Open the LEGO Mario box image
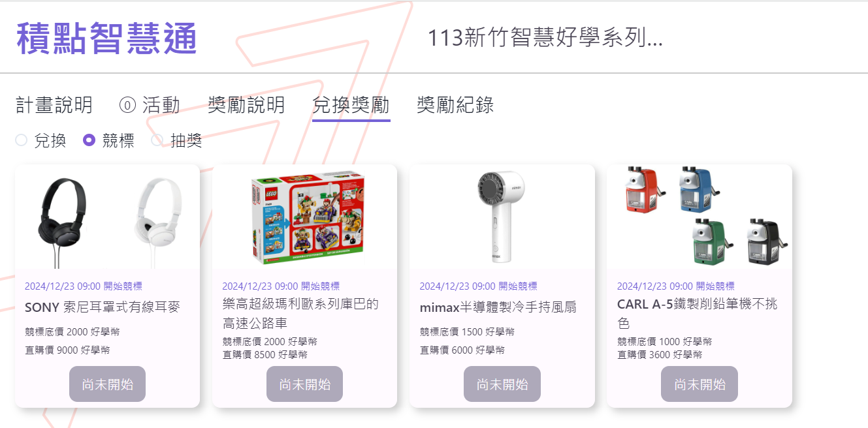 304,217
